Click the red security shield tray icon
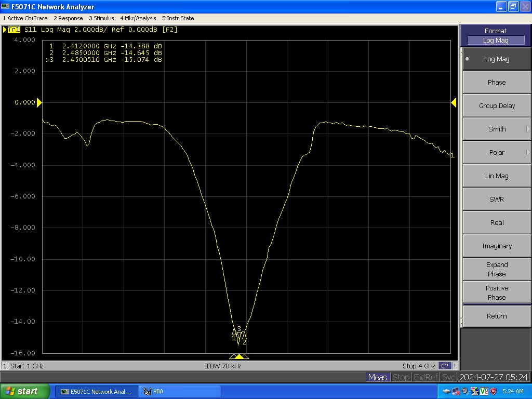 (494, 392)
